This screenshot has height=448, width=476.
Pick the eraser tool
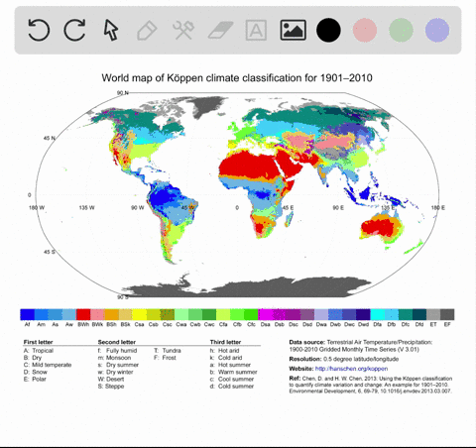[x=221, y=30]
